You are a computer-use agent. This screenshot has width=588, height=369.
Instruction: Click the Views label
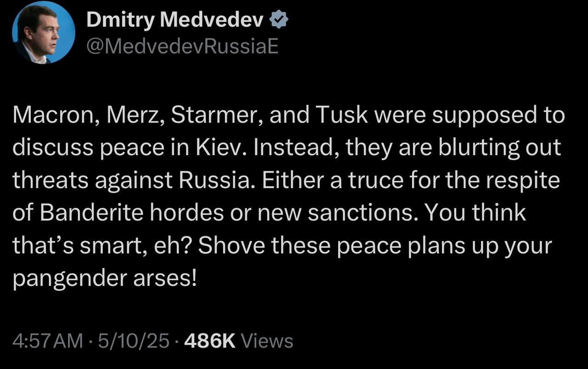[267, 341]
